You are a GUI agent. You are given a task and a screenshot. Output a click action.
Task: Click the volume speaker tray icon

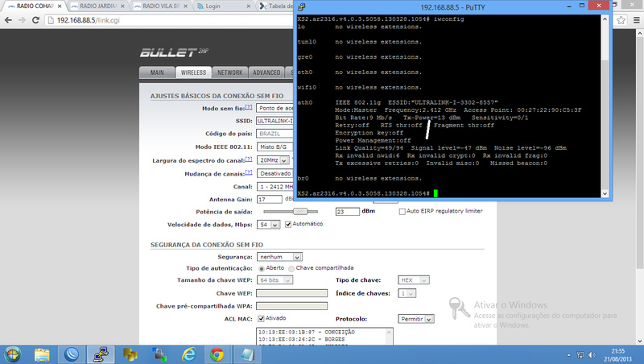pos(592,355)
